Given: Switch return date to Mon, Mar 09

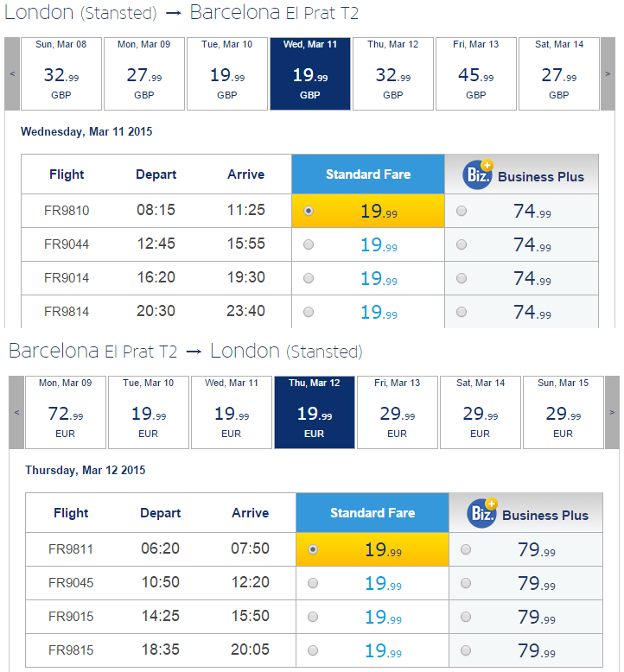Looking at the screenshot, I should click(x=66, y=412).
